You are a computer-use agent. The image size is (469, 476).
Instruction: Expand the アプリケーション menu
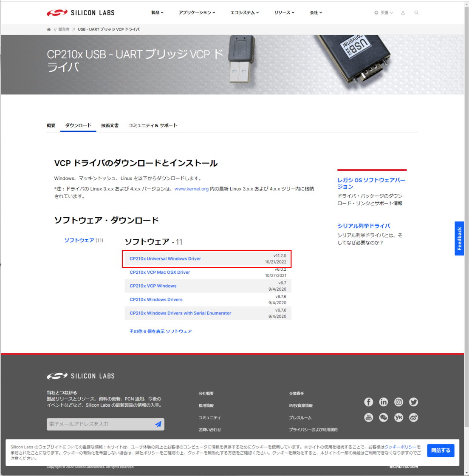(x=197, y=13)
